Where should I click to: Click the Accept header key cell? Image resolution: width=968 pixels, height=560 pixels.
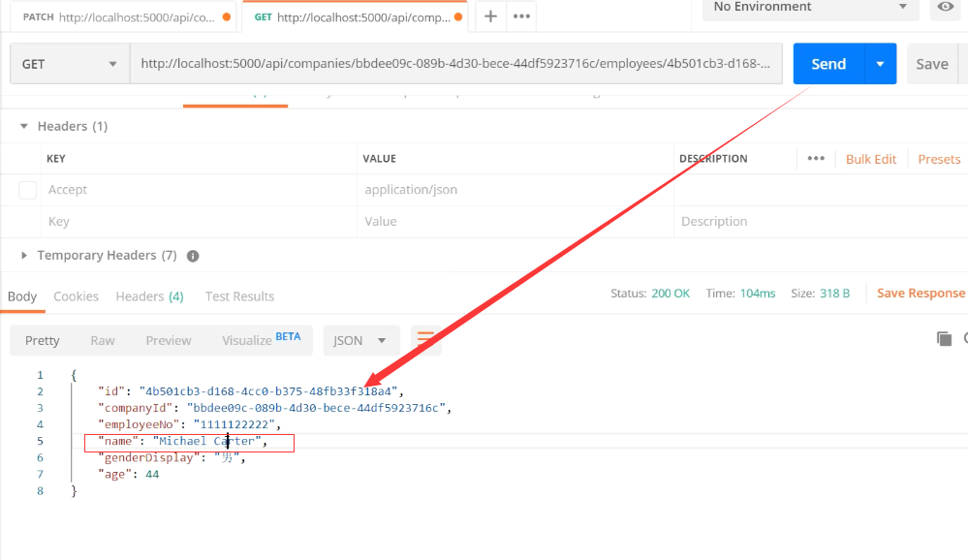[199, 190]
